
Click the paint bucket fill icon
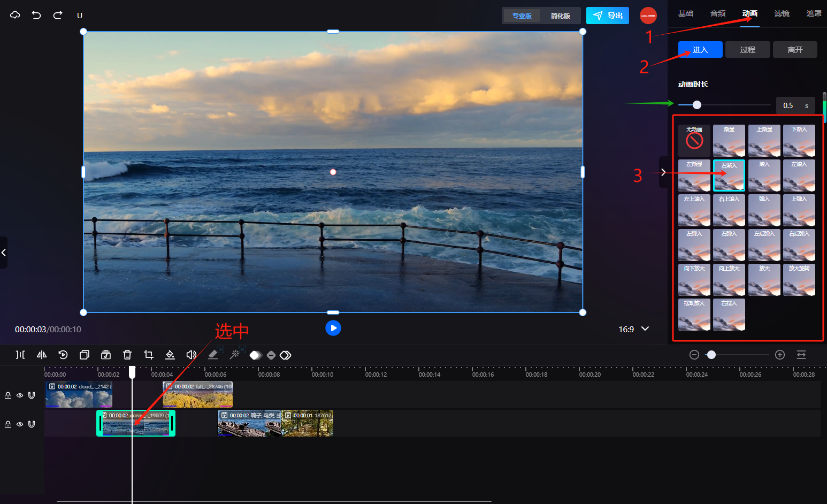point(170,355)
